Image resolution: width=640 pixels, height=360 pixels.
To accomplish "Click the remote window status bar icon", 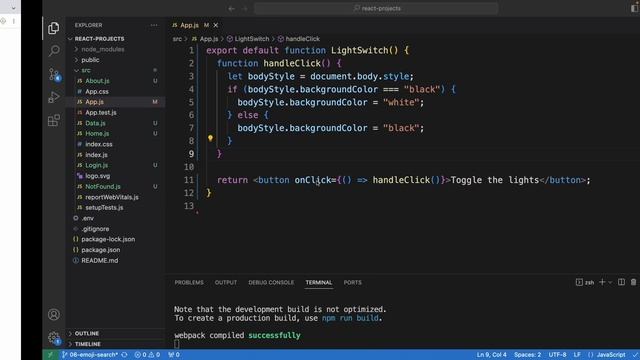I will tap(50, 355).
